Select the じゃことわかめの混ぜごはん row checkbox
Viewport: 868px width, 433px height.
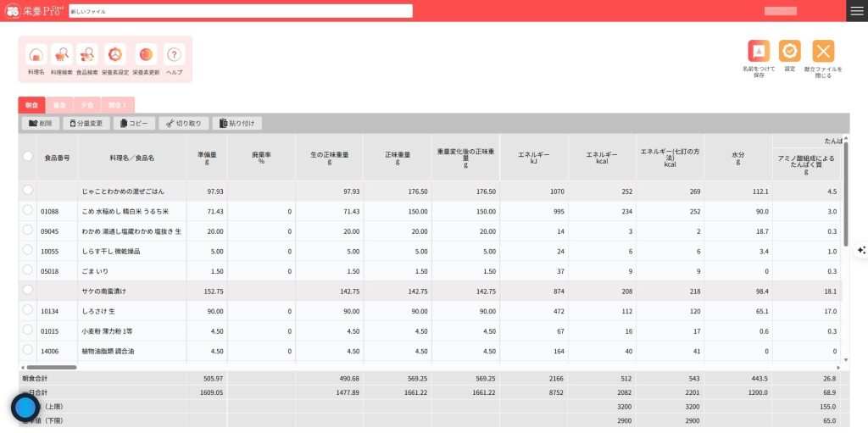(x=27, y=190)
